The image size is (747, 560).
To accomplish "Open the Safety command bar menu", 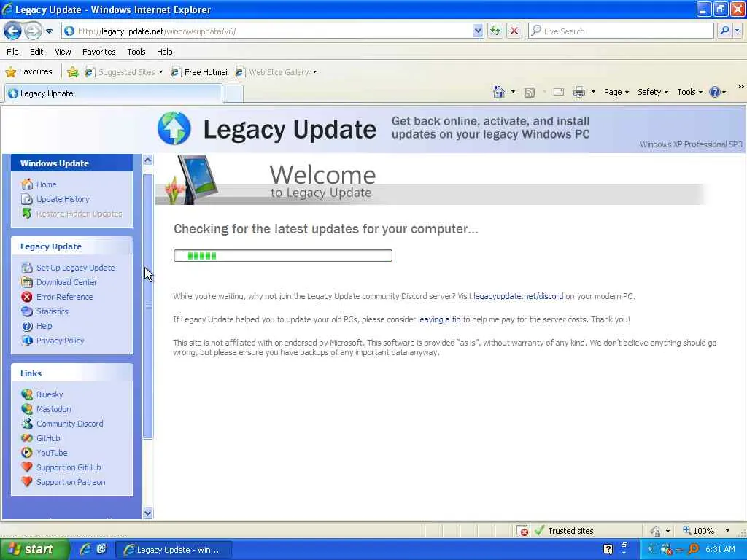I will click(653, 92).
